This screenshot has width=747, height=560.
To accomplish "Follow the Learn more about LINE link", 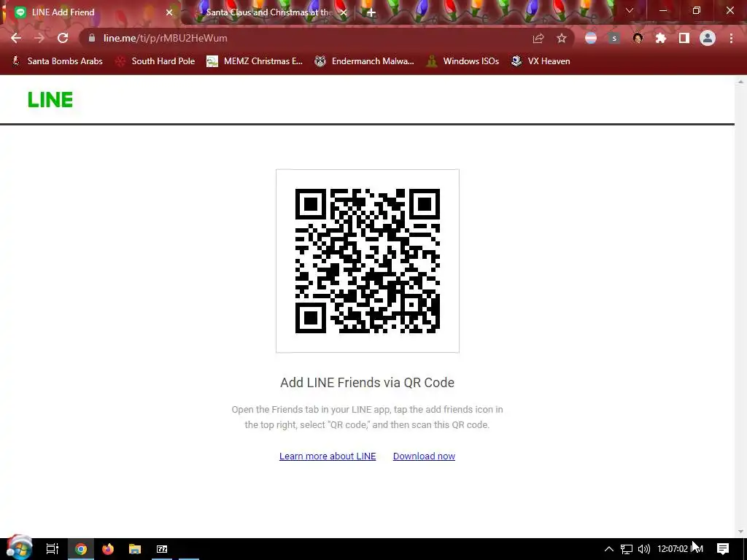I will pyautogui.click(x=328, y=456).
